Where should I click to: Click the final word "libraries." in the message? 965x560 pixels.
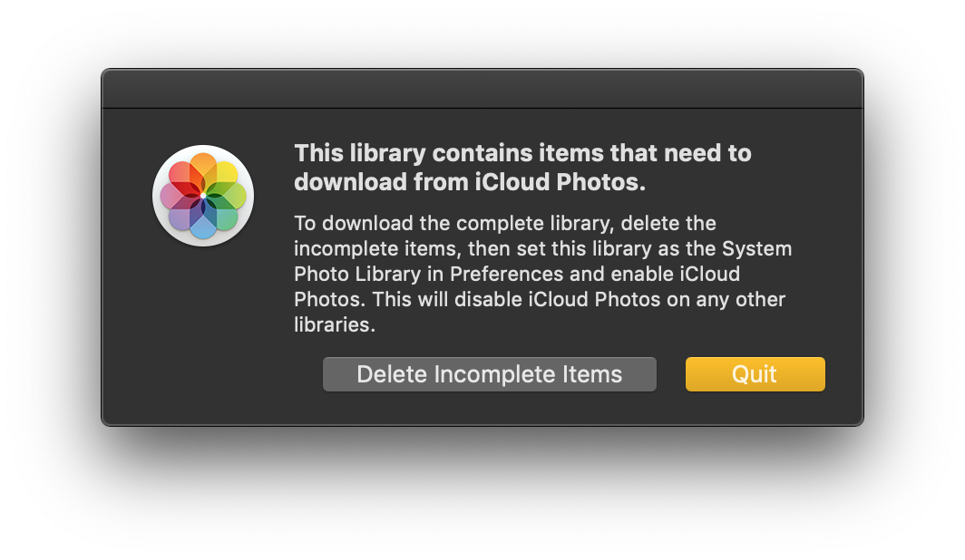[x=334, y=324]
